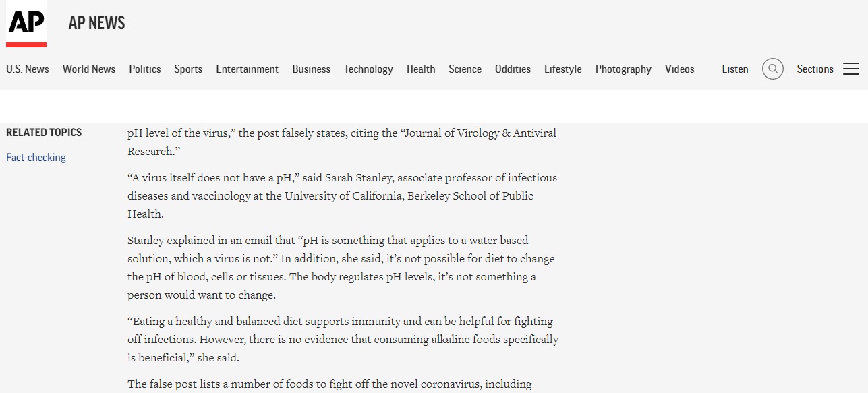This screenshot has width=868, height=393.
Task: Open search with magnifier icon
Action: [773, 69]
